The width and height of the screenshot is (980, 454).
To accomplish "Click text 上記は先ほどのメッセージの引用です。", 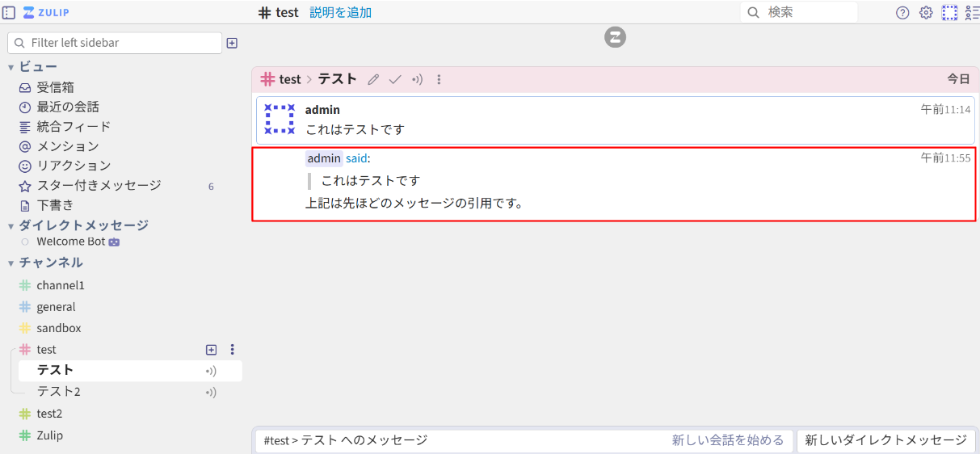I will pos(414,203).
